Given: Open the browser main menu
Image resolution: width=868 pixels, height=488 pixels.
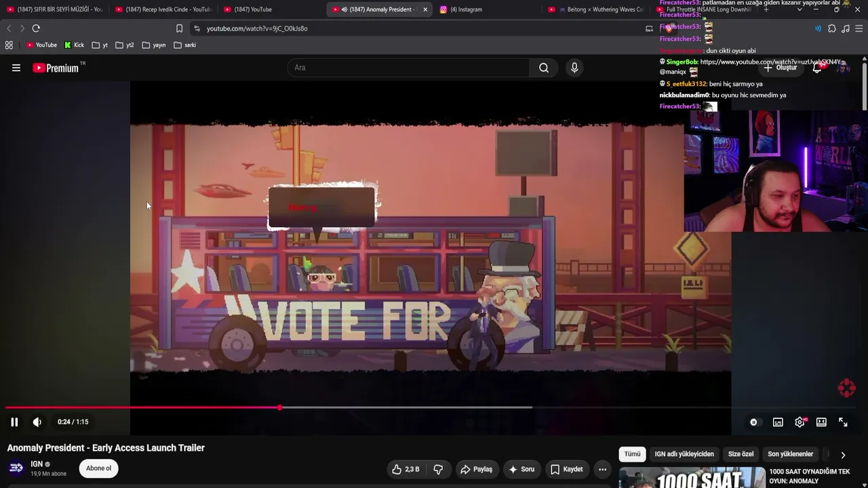Looking at the screenshot, I should tap(859, 28).
